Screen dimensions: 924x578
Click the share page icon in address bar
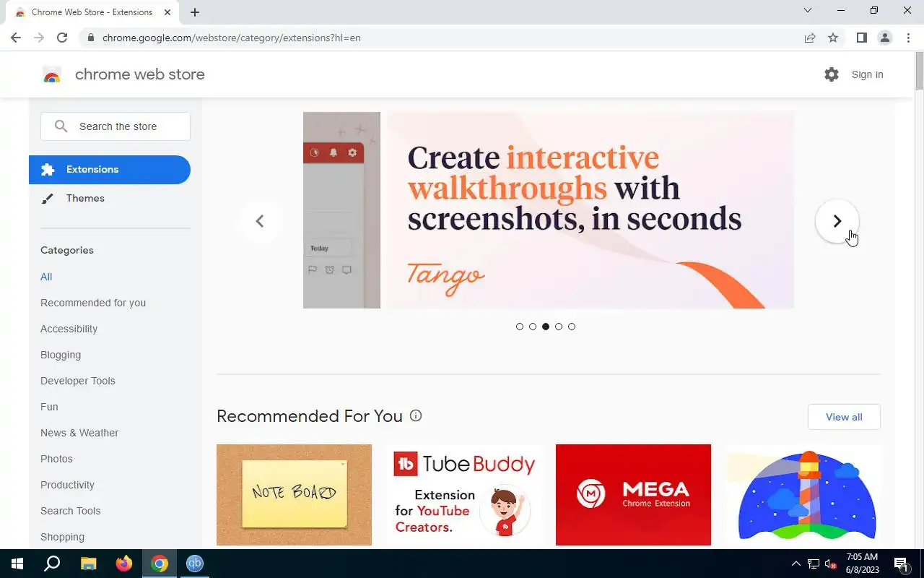click(810, 38)
